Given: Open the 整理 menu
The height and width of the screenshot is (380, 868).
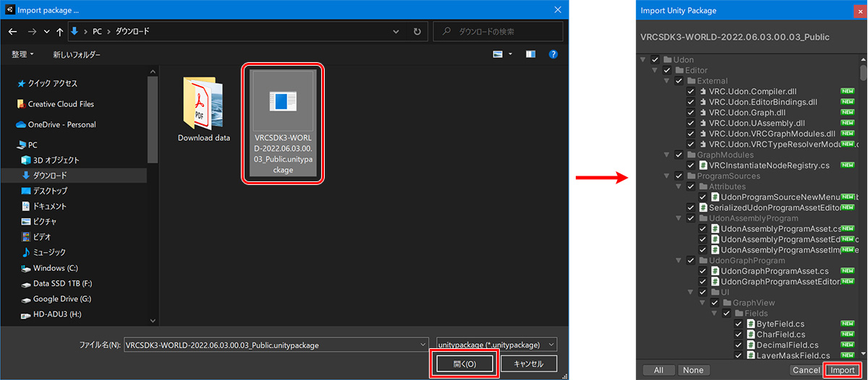Looking at the screenshot, I should pyautogui.click(x=22, y=55).
